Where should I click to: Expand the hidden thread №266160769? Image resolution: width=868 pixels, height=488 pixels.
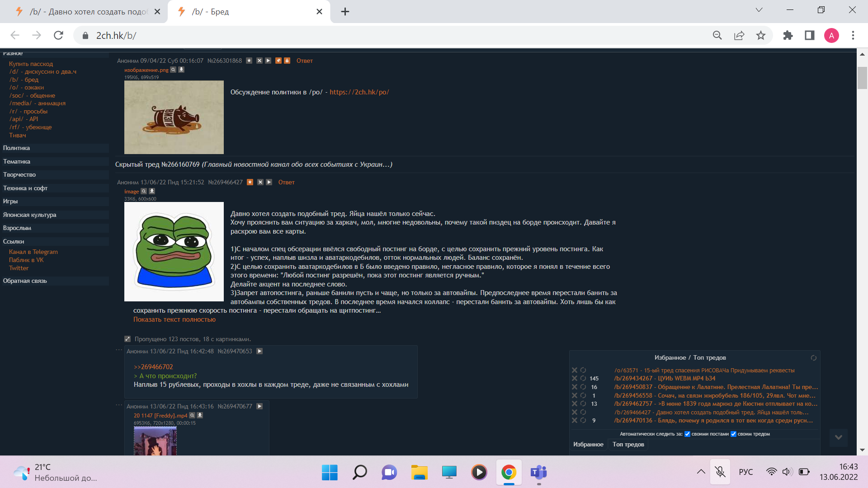pos(254,164)
